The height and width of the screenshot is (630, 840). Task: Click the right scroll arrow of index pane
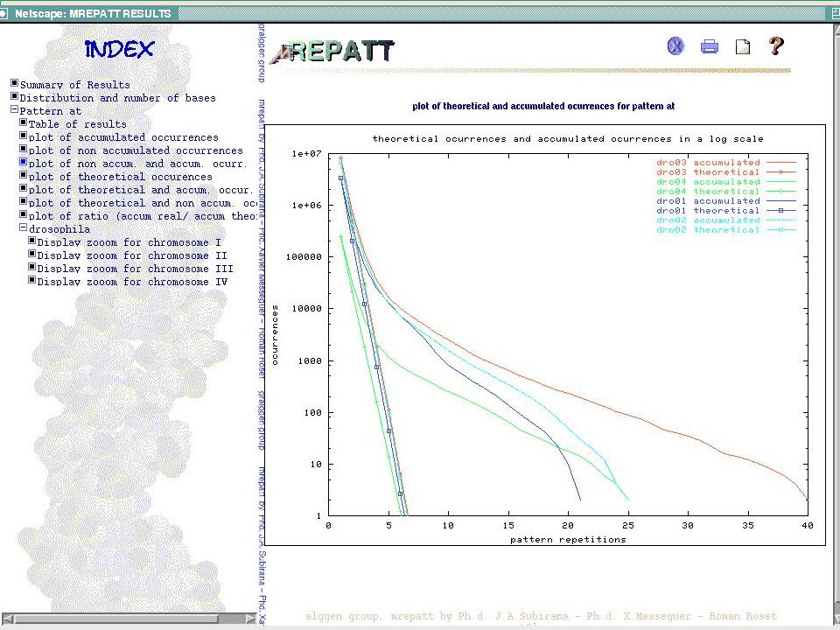251,619
